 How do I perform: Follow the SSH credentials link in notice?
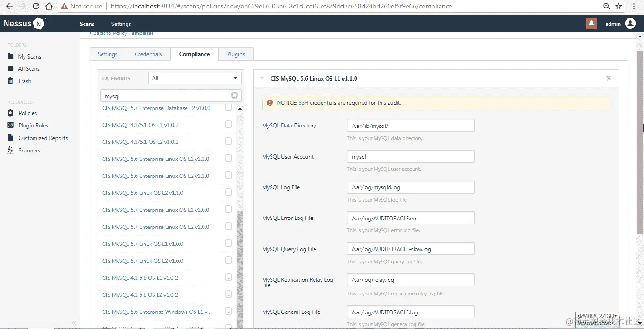coord(303,102)
